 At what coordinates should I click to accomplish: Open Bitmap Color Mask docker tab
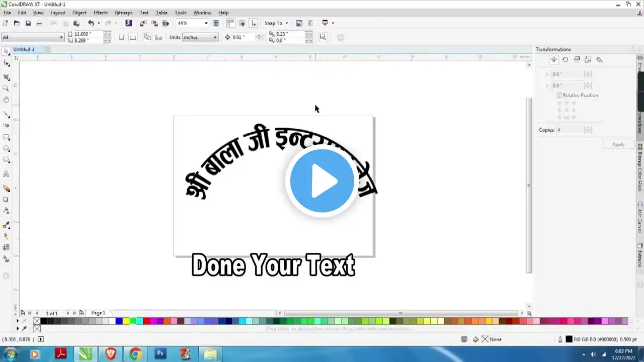[x=640, y=168]
